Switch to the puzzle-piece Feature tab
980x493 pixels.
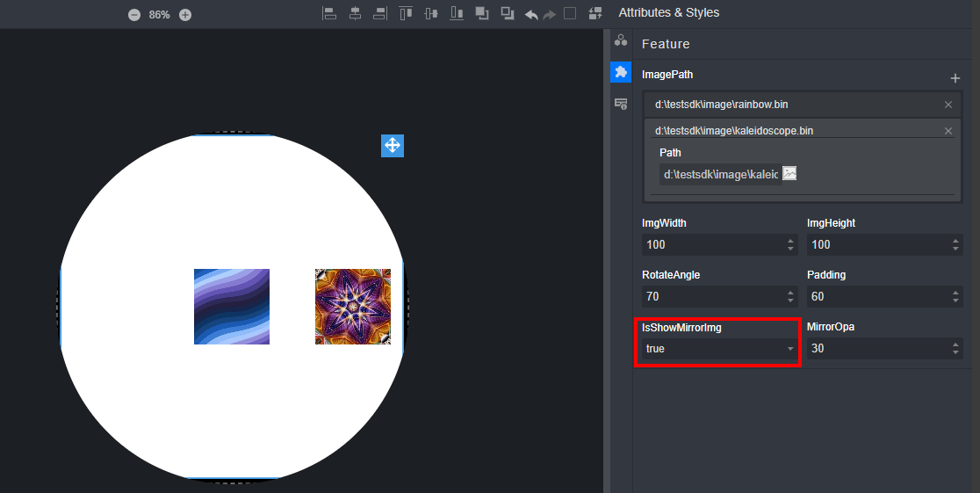click(621, 72)
